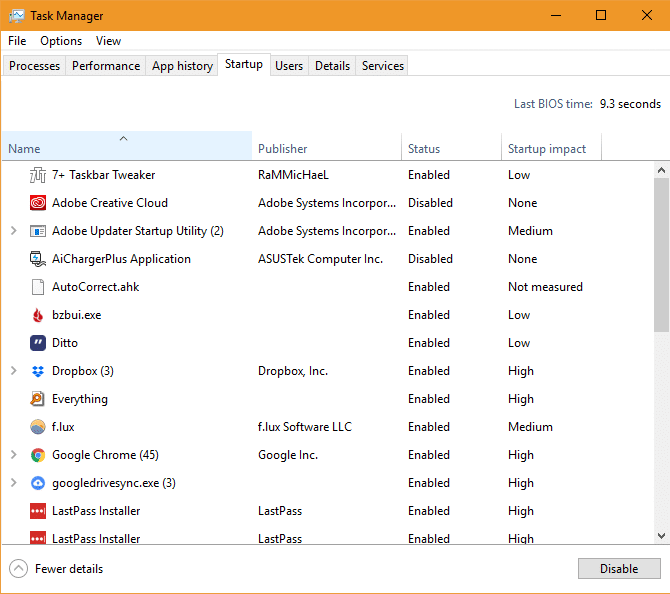Expand the googledrivesync.exe (3) group

coord(14,483)
